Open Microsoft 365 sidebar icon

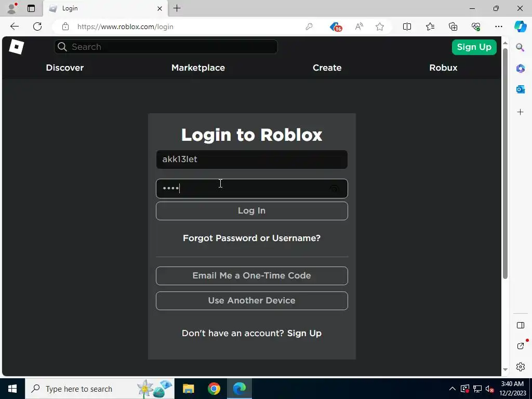click(x=520, y=69)
